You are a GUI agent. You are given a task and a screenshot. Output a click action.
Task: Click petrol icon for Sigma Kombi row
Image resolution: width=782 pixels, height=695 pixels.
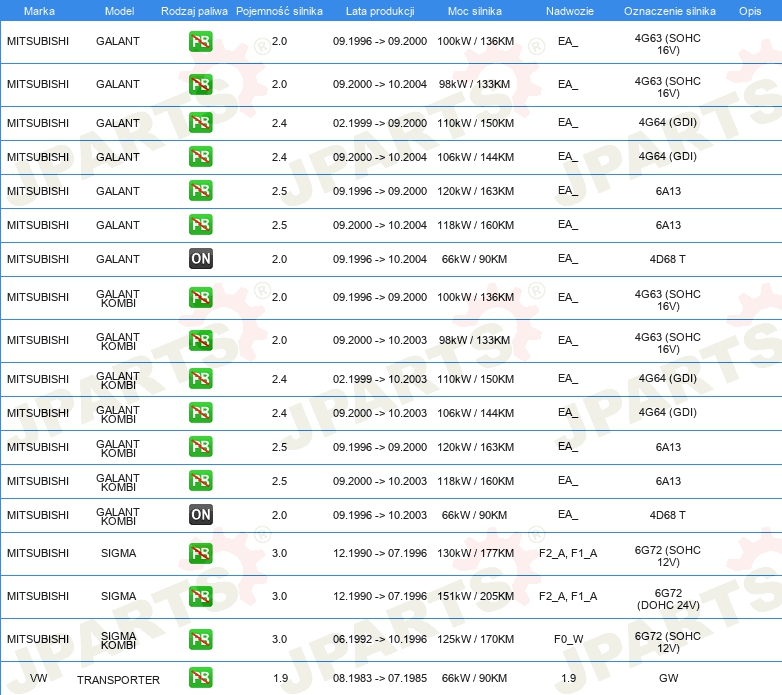200,639
